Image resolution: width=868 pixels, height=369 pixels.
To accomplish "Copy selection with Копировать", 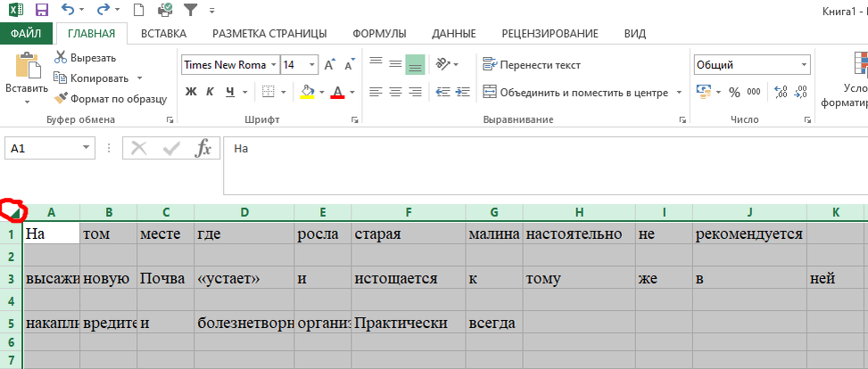I will (92, 78).
